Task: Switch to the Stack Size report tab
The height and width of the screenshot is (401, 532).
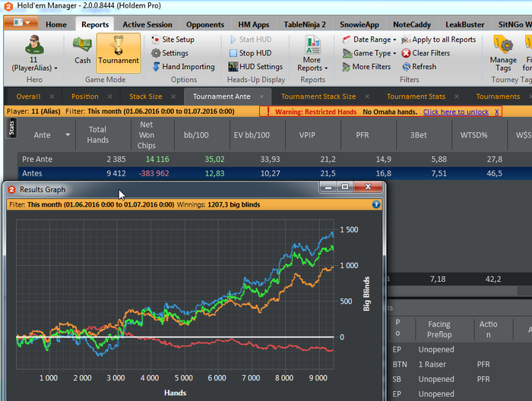Action: (146, 96)
